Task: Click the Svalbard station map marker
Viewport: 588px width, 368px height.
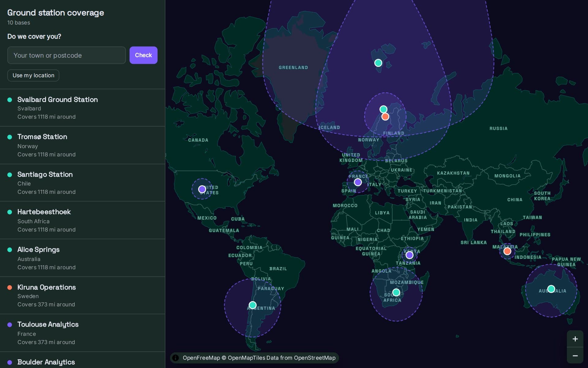Action: click(x=378, y=63)
